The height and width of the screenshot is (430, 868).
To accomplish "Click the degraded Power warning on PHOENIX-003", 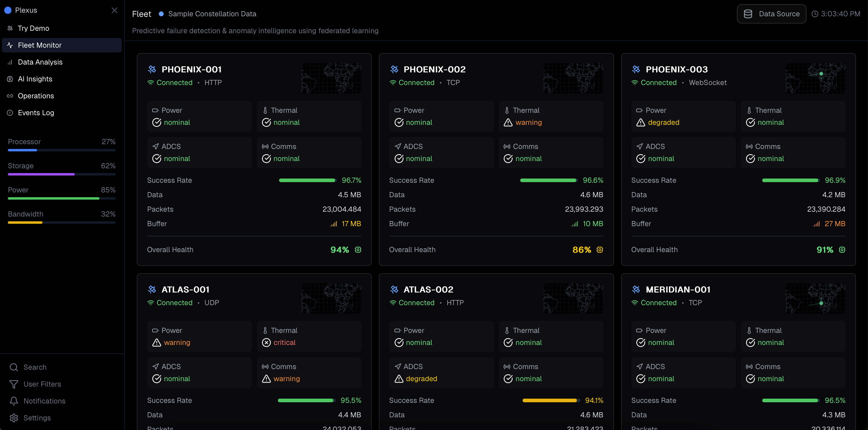I will (658, 122).
